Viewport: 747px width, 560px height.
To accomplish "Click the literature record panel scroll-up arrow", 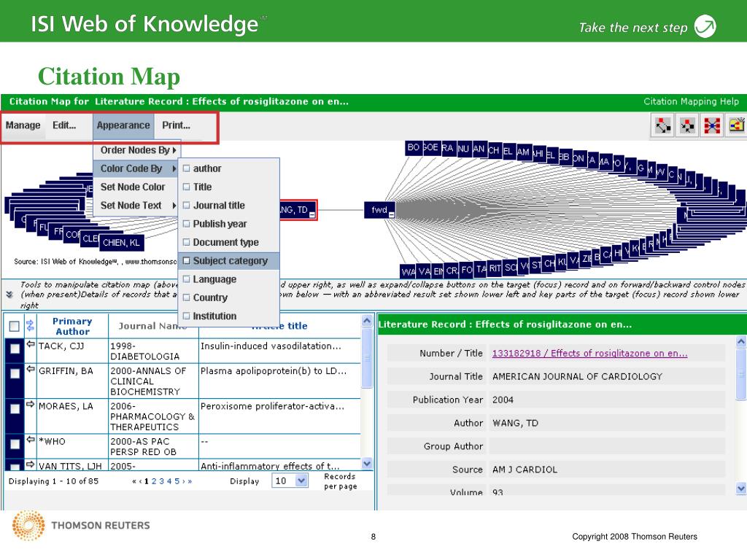I will (x=741, y=341).
